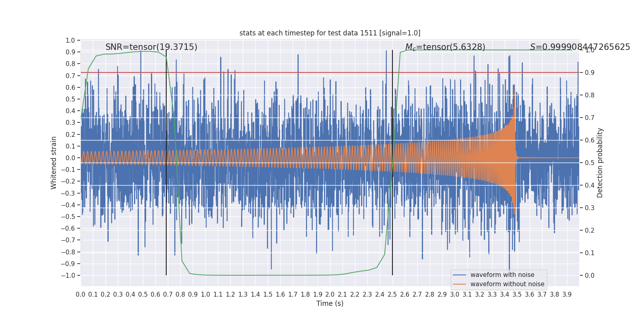
Task: Click the −1.0 strain axis tick label
Action: pyautogui.click(x=68, y=275)
